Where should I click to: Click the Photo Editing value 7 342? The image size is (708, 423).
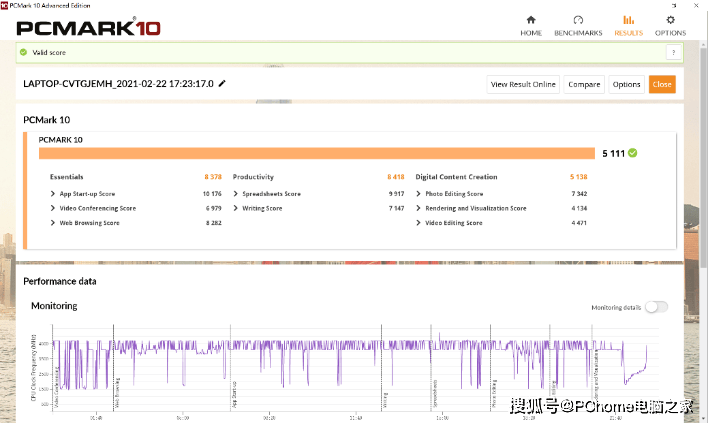pos(579,194)
